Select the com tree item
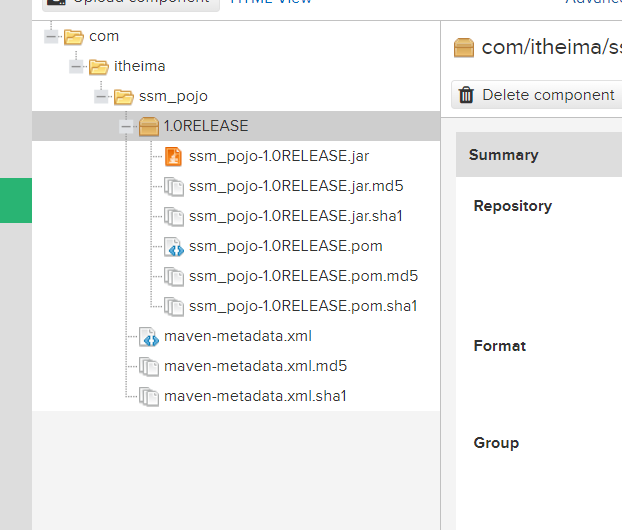This screenshot has height=530, width=622. pos(104,36)
